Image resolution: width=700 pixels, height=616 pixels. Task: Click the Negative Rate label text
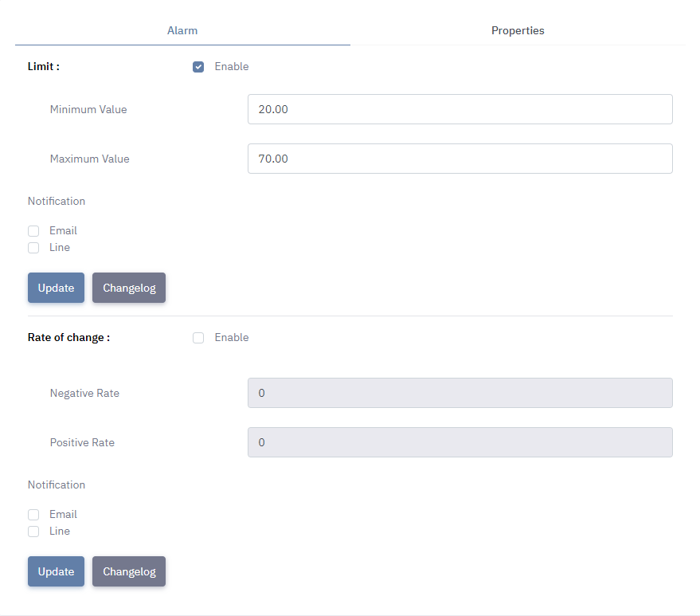(x=84, y=393)
